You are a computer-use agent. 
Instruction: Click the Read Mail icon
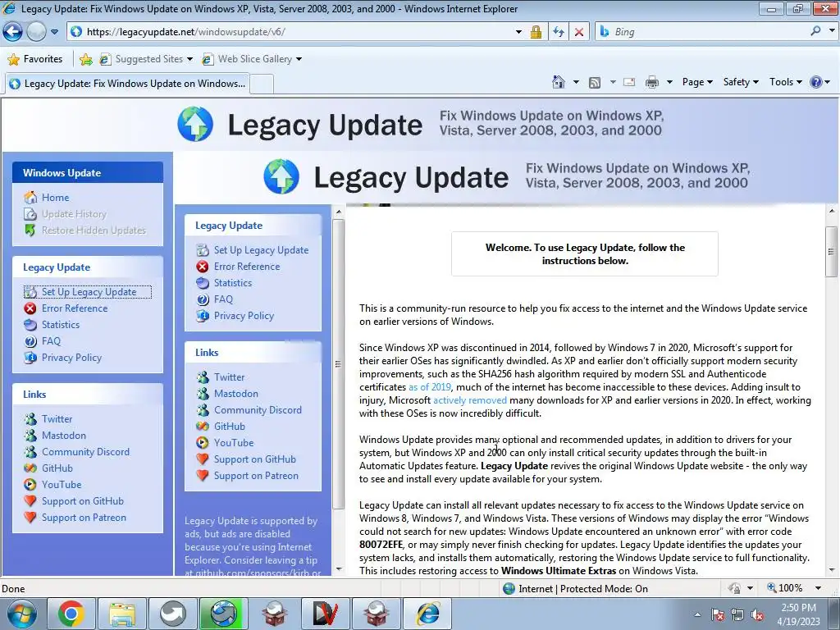pos(629,82)
